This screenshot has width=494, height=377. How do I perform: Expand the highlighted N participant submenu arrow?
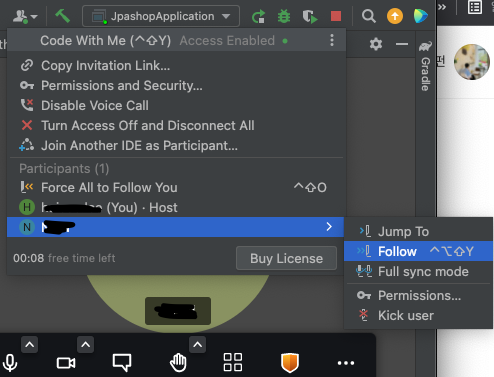click(x=329, y=227)
